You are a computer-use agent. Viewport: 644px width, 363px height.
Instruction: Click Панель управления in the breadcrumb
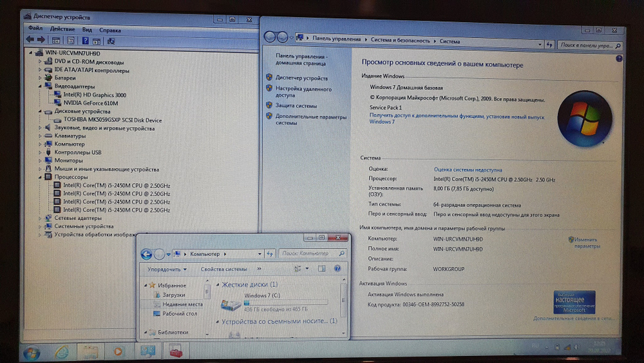point(336,39)
